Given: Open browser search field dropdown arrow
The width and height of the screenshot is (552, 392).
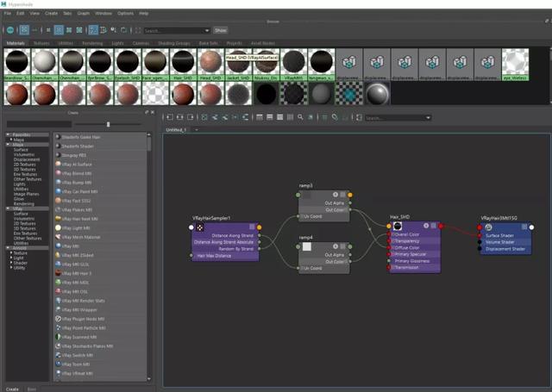Looking at the screenshot, I should [207, 31].
